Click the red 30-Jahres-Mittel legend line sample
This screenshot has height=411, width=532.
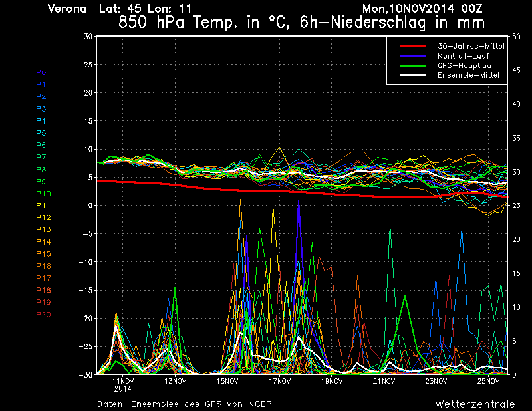(413, 46)
